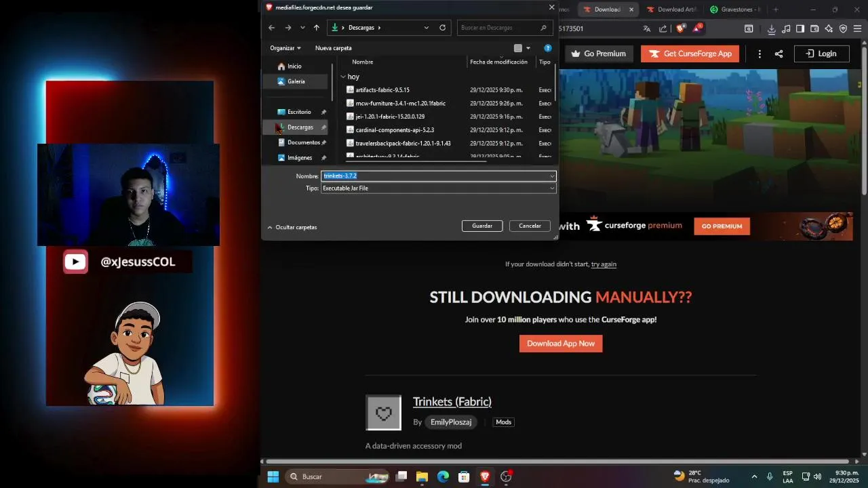Image resolution: width=868 pixels, height=488 pixels.
Task: Go back in the save dialog
Action: coord(271,28)
